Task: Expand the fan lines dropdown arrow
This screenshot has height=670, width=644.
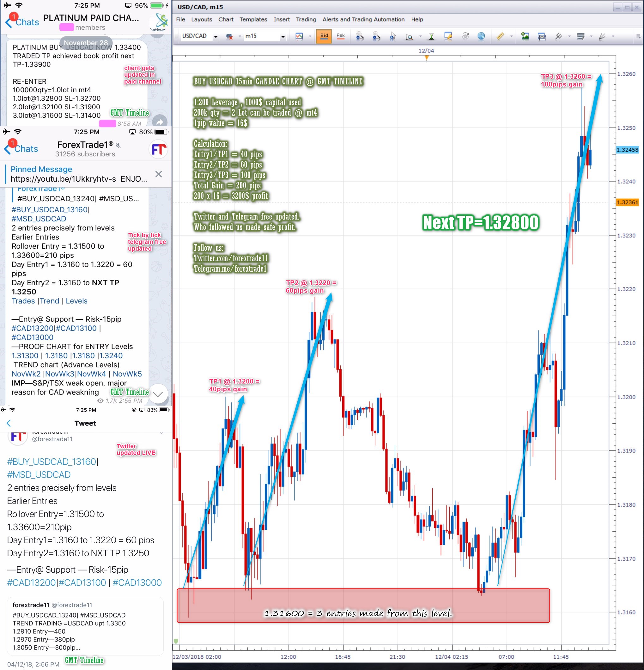Action: [x=613, y=36]
